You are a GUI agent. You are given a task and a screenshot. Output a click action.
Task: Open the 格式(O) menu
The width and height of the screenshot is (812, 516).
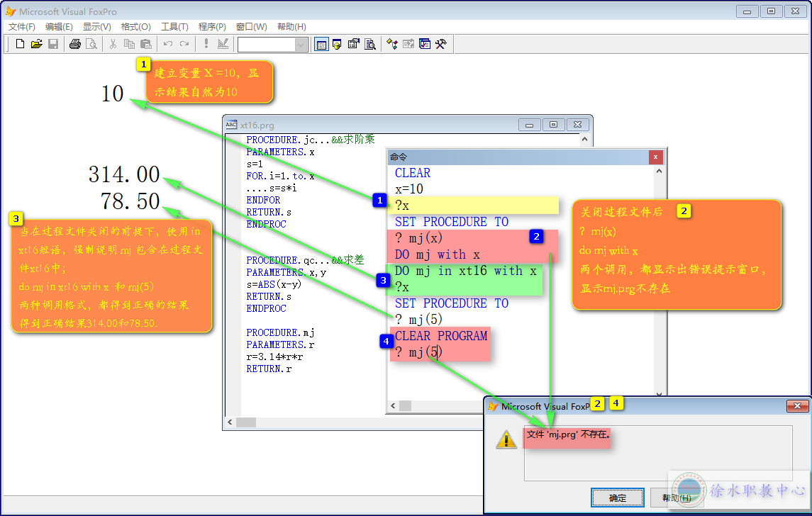click(x=135, y=27)
